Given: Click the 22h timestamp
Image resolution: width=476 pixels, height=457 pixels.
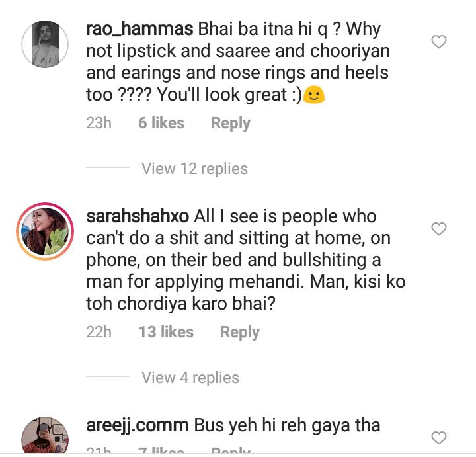Looking at the screenshot, I should (99, 332).
